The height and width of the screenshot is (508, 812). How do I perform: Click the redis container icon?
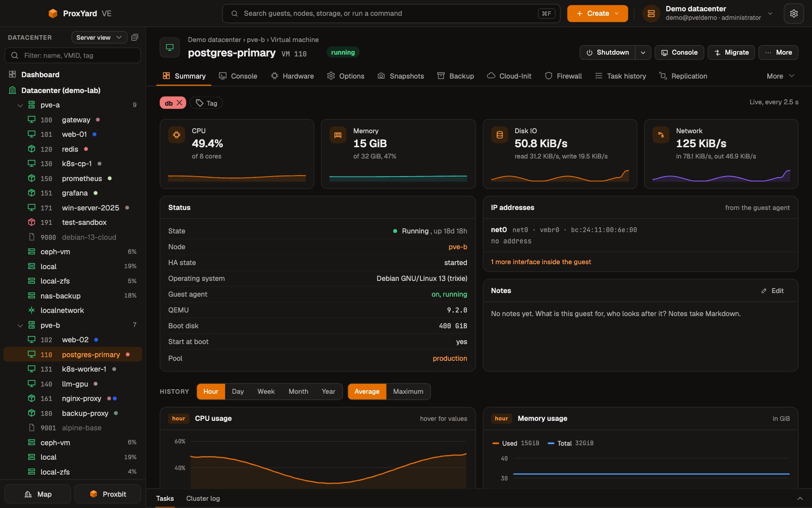[32, 149]
